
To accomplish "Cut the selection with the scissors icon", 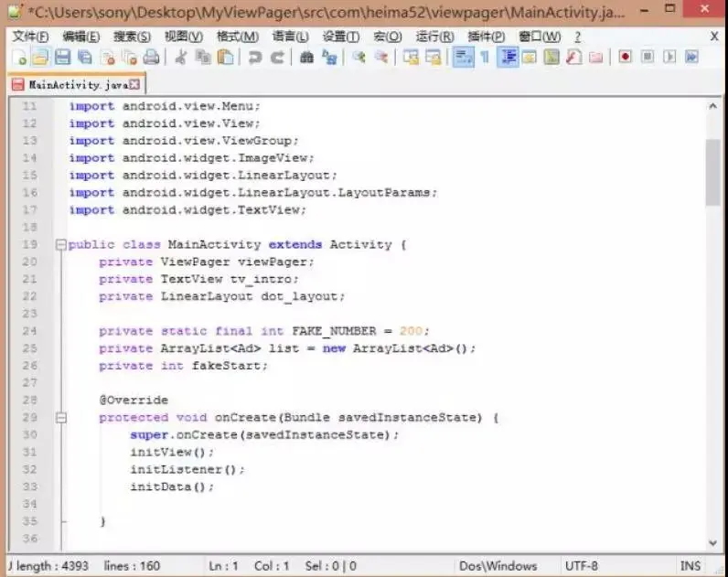I will (x=180, y=58).
